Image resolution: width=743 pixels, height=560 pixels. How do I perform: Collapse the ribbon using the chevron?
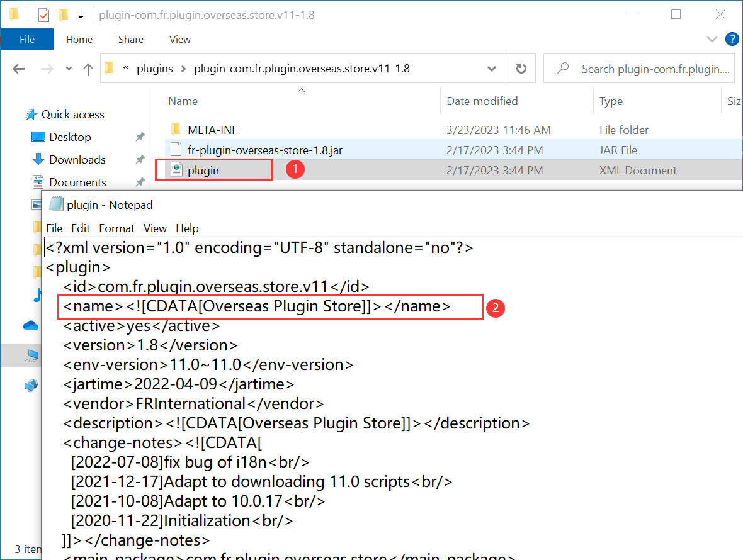pos(712,39)
